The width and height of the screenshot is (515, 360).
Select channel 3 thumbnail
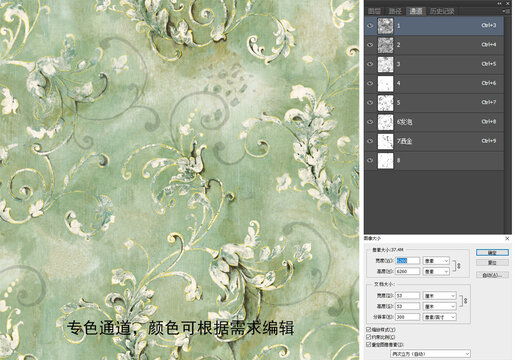pos(385,64)
